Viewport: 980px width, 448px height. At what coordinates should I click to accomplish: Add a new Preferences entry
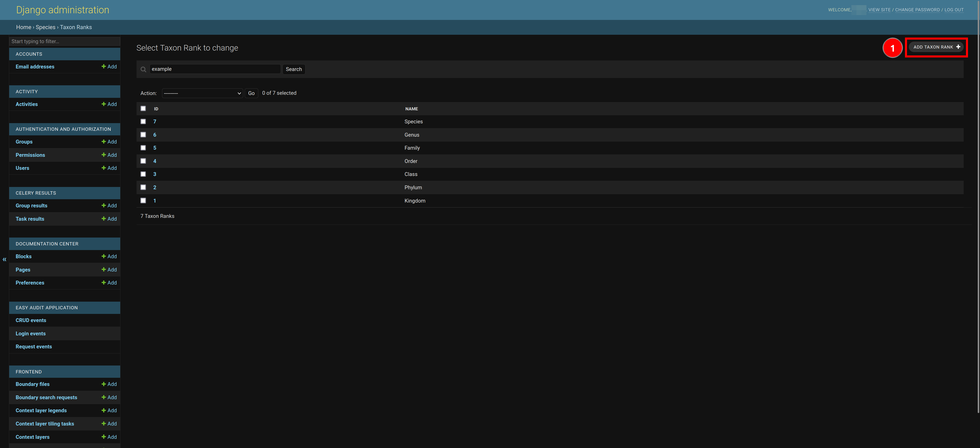click(109, 283)
